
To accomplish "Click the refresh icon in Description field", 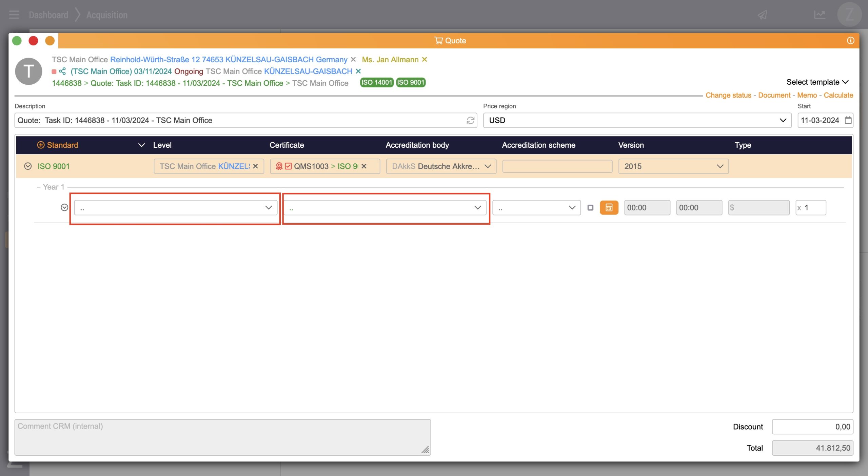I will [x=470, y=121].
